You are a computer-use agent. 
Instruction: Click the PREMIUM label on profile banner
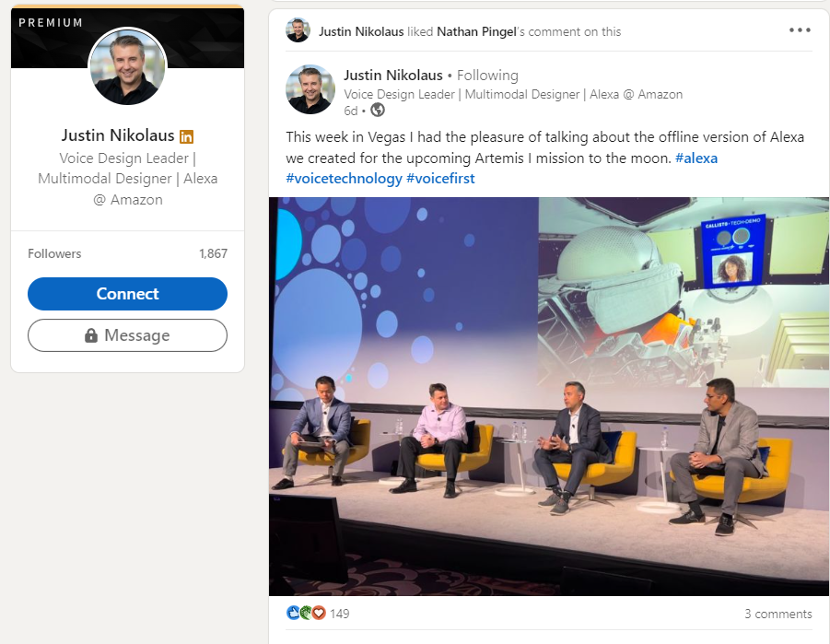pyautogui.click(x=51, y=23)
